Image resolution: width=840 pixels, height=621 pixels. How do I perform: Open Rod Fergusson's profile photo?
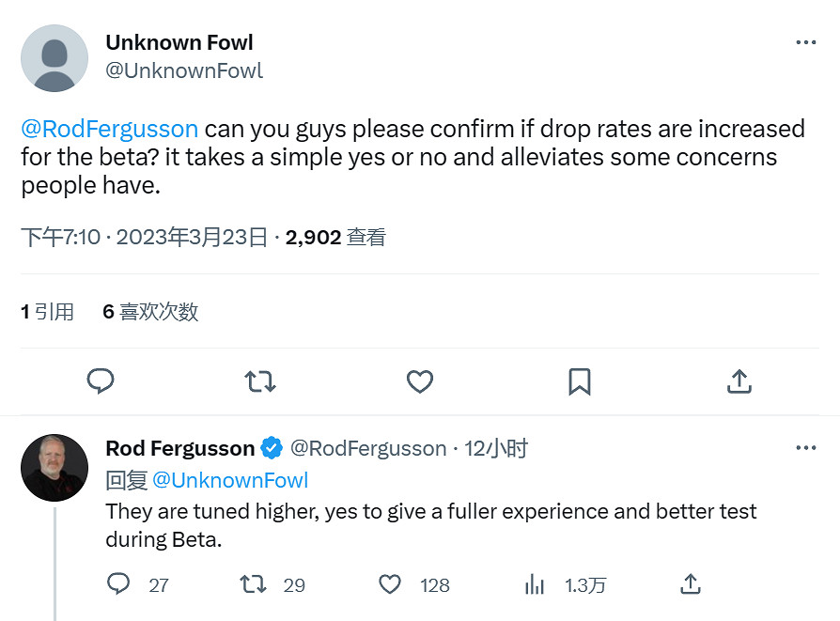(54, 467)
